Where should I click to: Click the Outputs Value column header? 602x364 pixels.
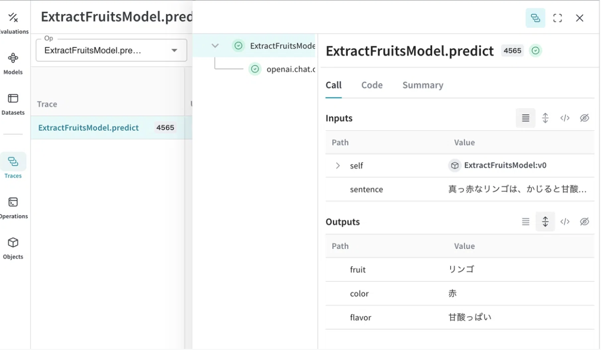464,246
